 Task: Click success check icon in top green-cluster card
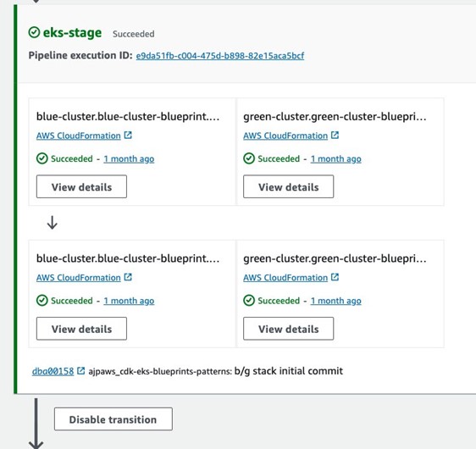[249, 158]
